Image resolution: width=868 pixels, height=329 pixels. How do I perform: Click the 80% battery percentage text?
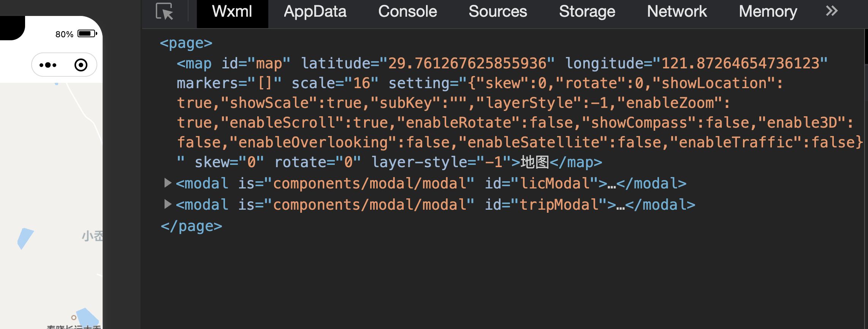click(64, 34)
